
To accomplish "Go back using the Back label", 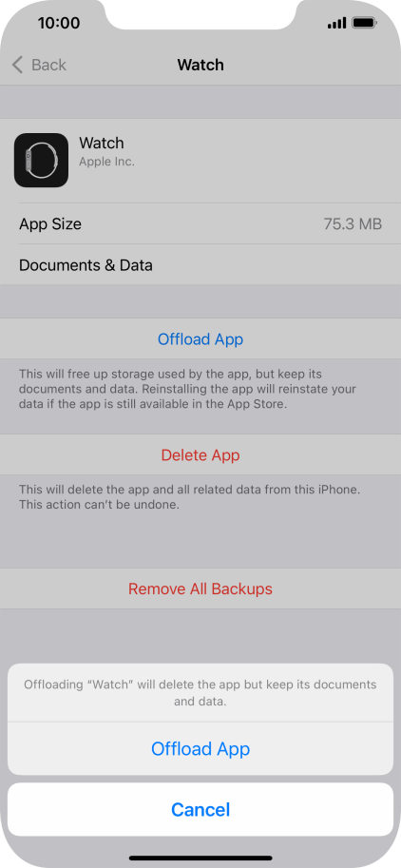I will (x=48, y=65).
